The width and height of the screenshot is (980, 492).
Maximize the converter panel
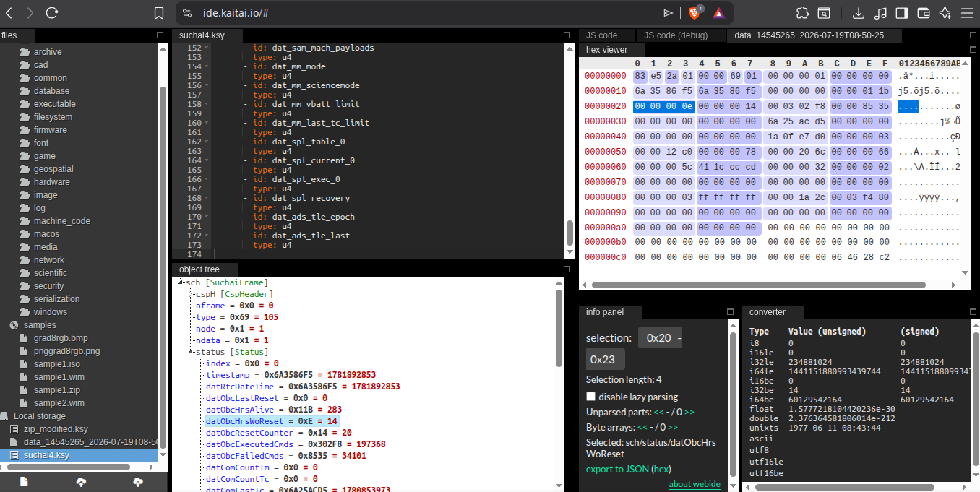click(973, 312)
